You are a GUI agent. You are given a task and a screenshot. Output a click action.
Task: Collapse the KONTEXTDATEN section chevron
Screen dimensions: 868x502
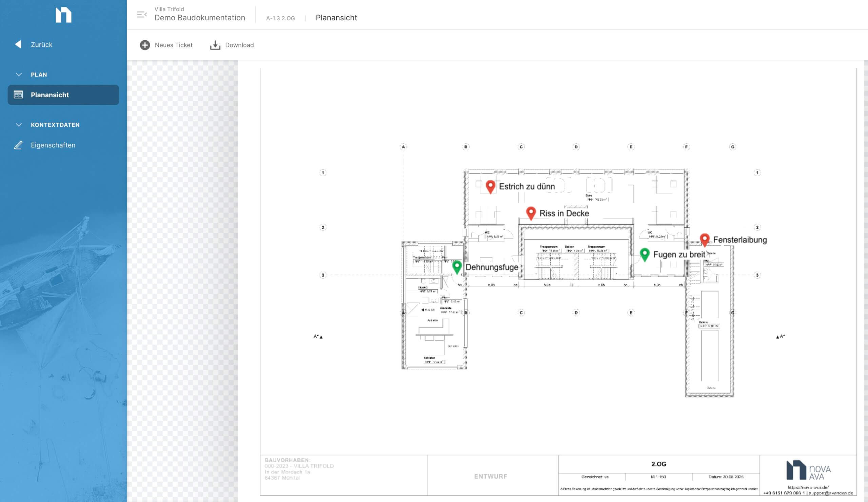19,125
